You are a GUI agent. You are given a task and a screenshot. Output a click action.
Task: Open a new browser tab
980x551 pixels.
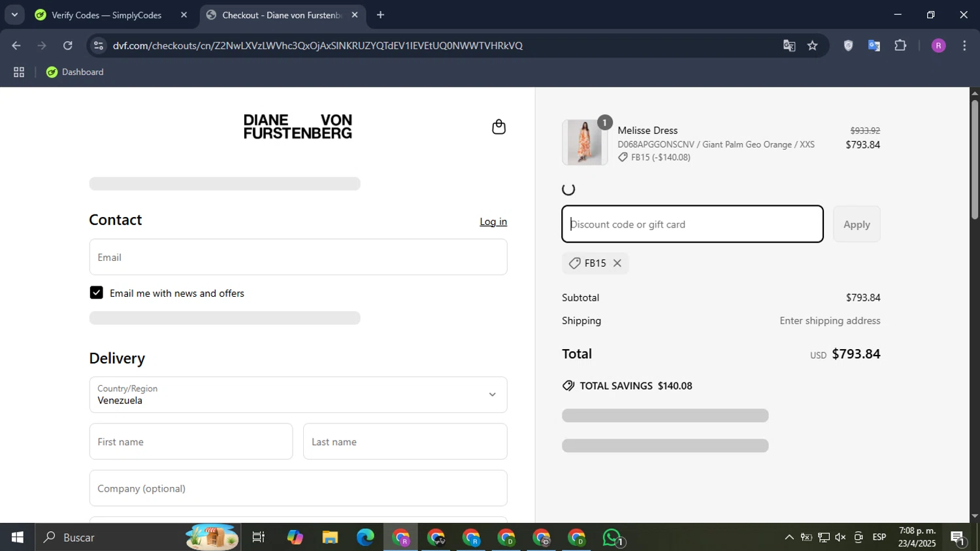tap(380, 15)
